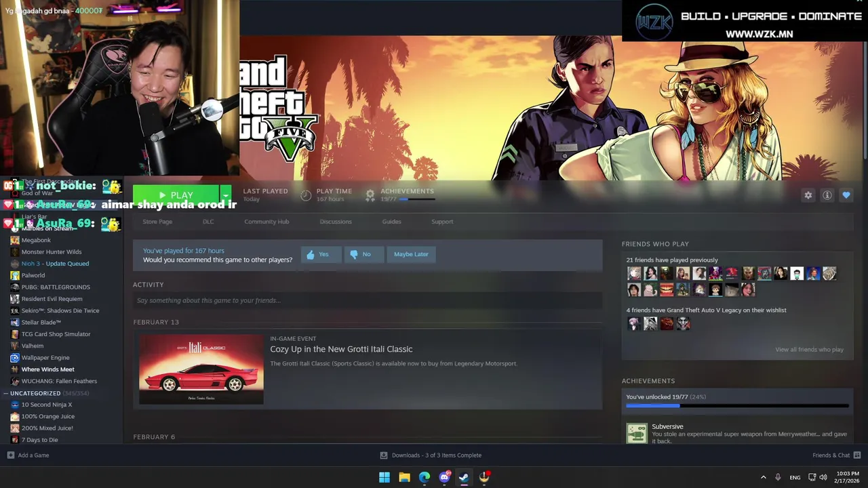This screenshot has height=488, width=868.
Task: Toggle the blue favorite heart icon
Action: (x=846, y=195)
